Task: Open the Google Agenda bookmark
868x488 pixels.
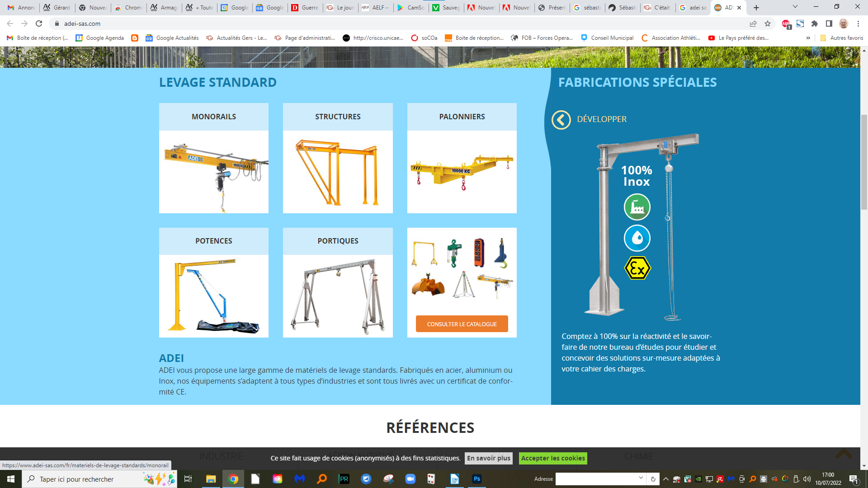Action: click(x=100, y=38)
